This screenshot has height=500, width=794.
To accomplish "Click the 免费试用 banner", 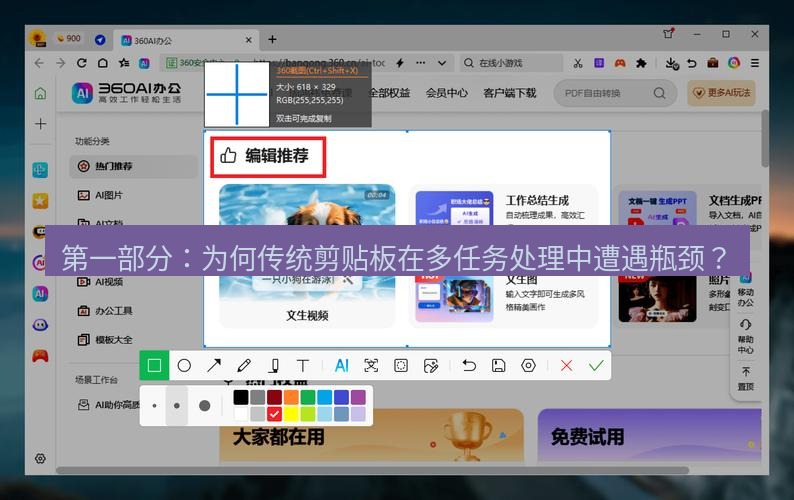I will [650, 436].
